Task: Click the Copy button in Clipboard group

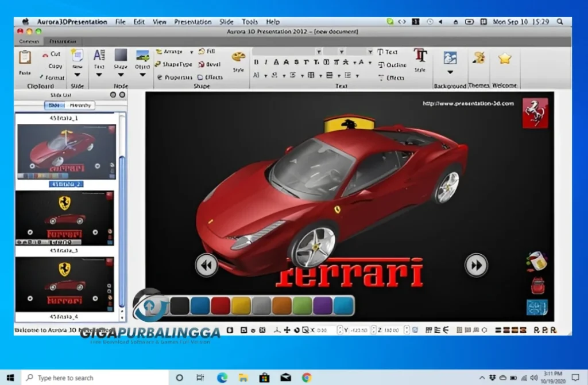Action: tap(55, 67)
